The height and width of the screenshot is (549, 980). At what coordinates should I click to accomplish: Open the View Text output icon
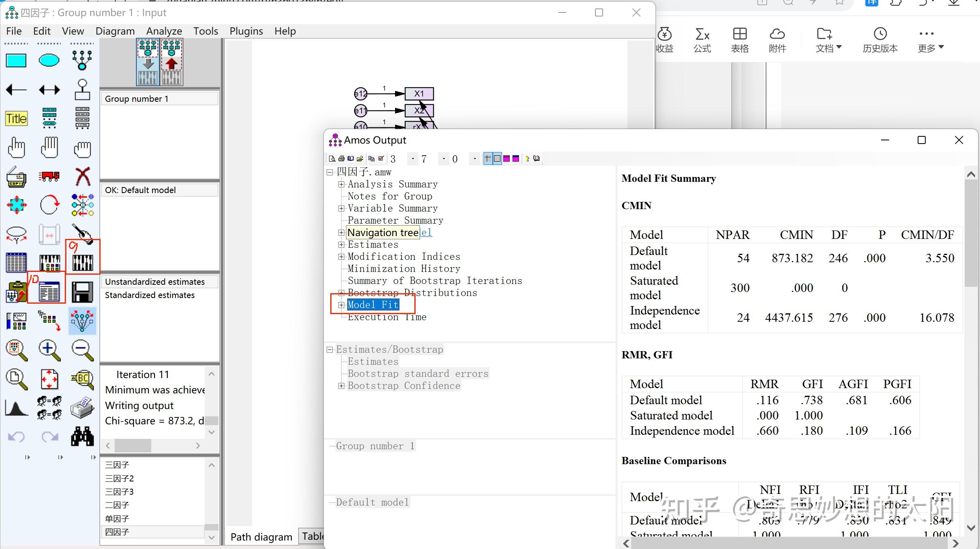pos(49,292)
